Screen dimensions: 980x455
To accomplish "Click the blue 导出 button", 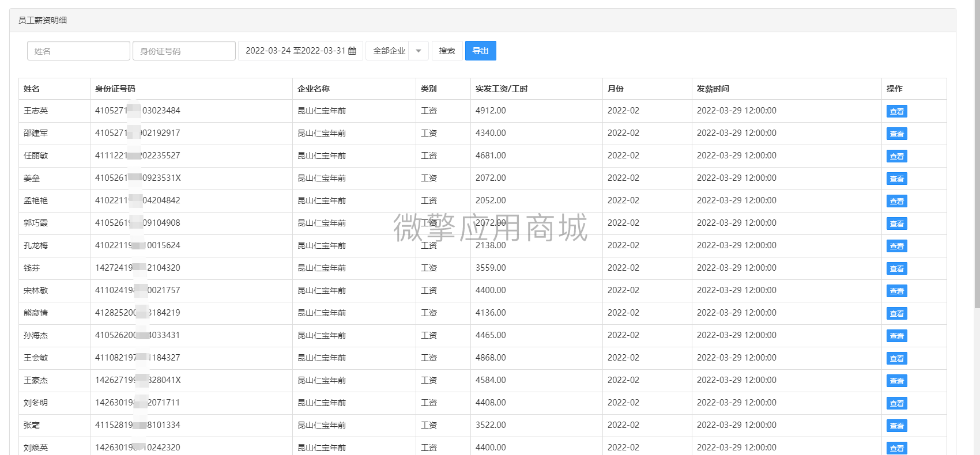I will pos(481,51).
